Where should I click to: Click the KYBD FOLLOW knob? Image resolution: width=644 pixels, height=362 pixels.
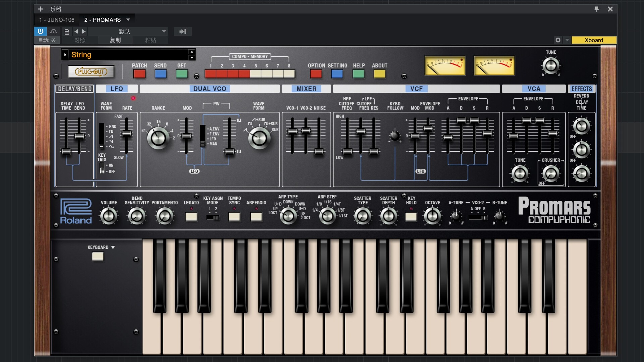click(395, 136)
